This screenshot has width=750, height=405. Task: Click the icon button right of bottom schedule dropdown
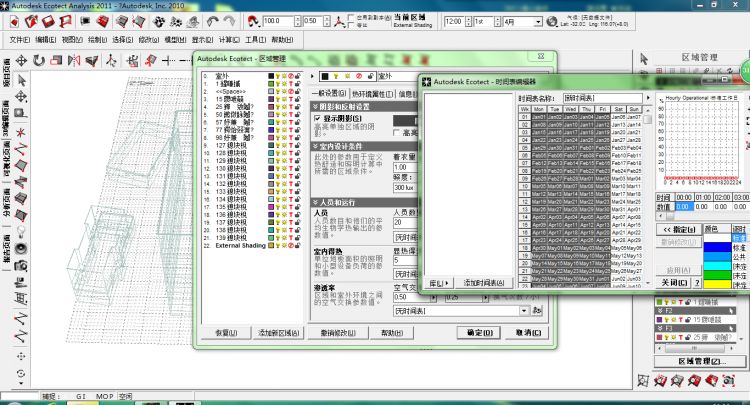pos(537,311)
